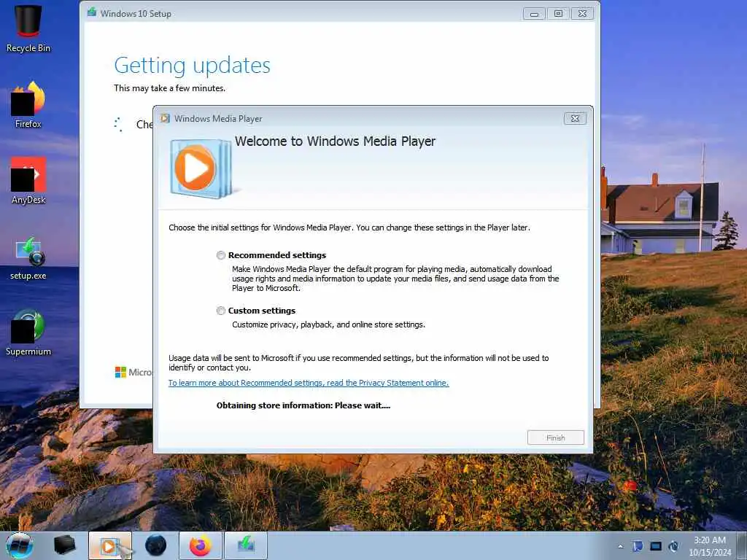
Task: Click the network monitor tray icon
Action: [656, 546]
